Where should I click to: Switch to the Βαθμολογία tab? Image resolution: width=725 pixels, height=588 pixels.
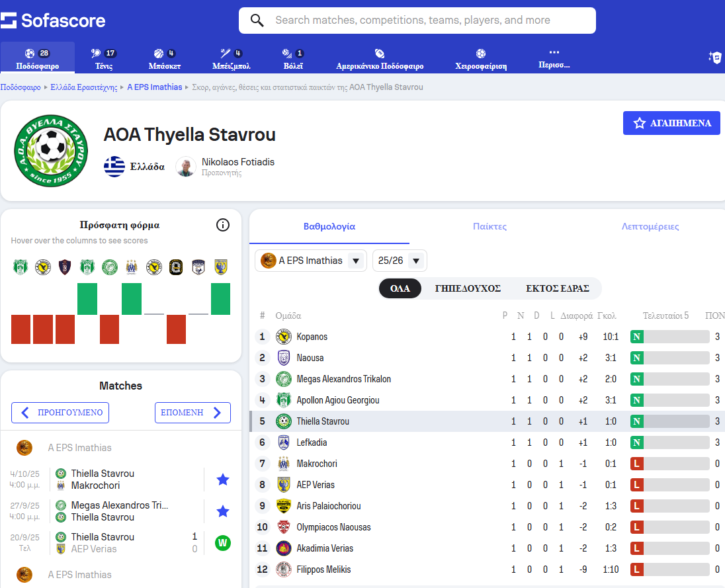click(x=329, y=226)
